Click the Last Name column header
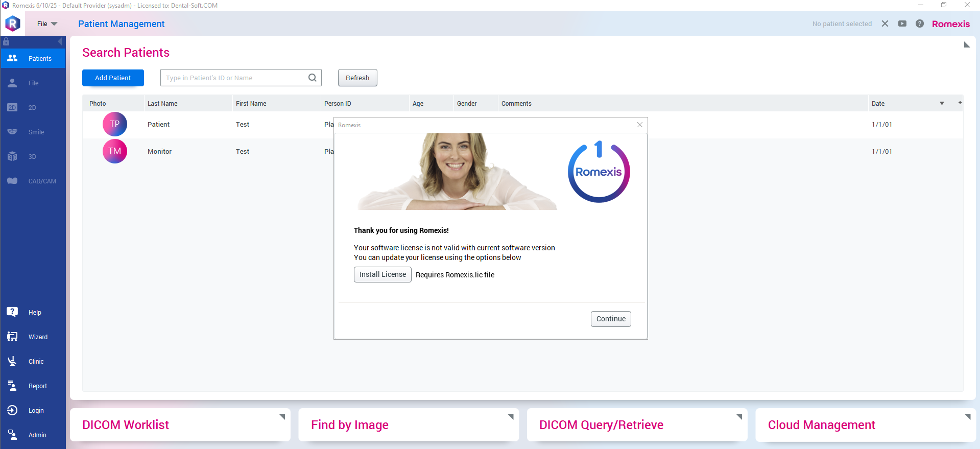The width and height of the screenshot is (980, 449). pos(162,103)
